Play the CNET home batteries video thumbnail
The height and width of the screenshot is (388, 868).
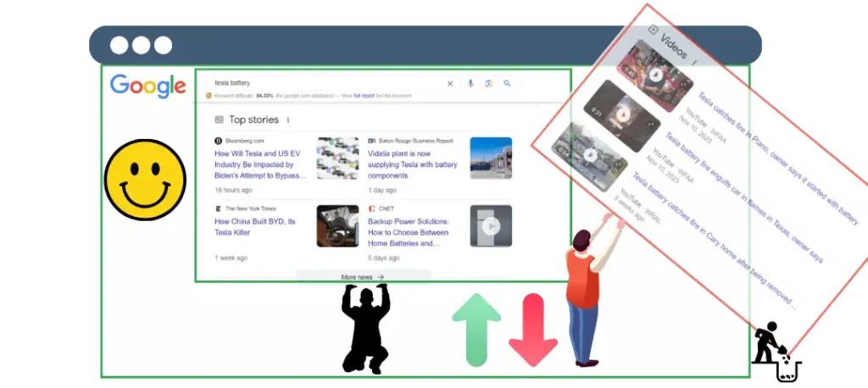point(491,226)
